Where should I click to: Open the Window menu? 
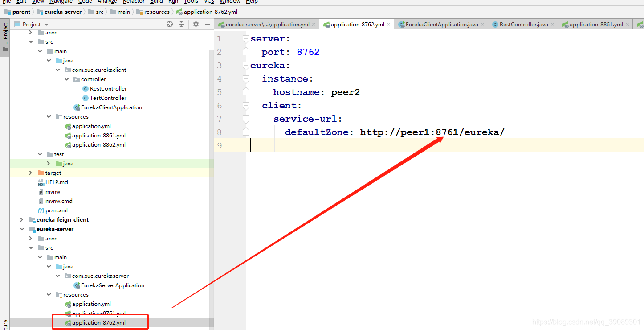[x=230, y=2]
